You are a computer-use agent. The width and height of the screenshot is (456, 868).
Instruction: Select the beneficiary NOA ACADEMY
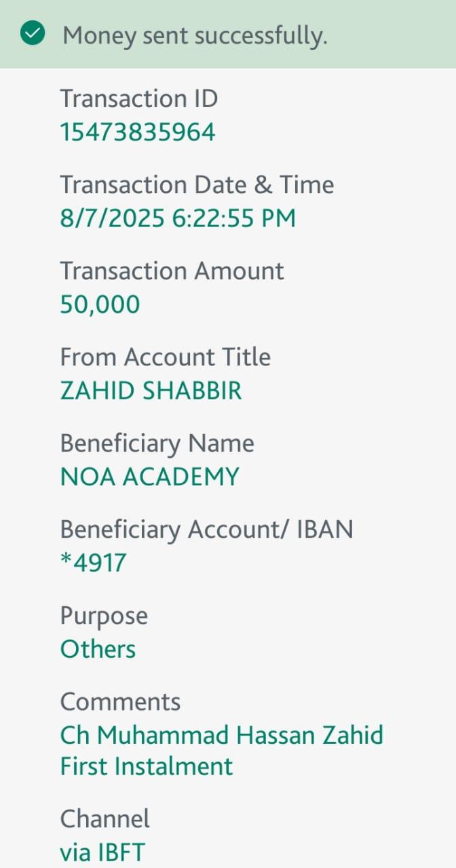(x=149, y=477)
